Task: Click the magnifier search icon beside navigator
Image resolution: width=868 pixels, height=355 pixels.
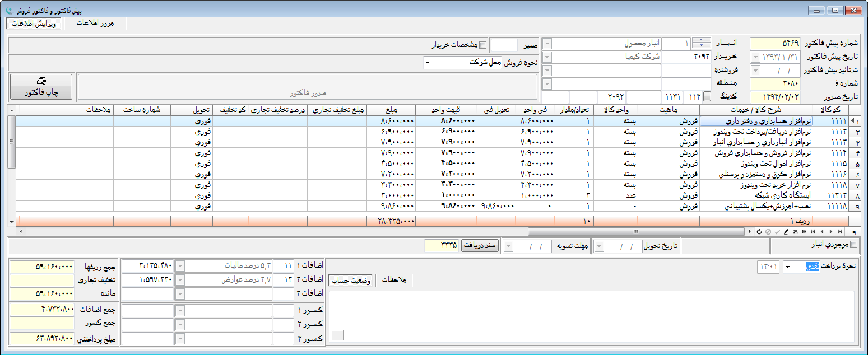Action: coord(854,231)
